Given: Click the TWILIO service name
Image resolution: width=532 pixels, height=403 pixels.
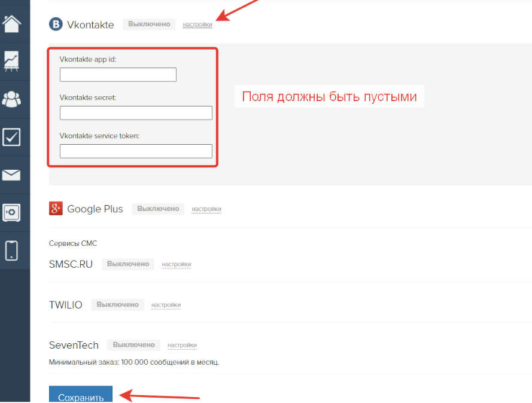Looking at the screenshot, I should point(65,305).
